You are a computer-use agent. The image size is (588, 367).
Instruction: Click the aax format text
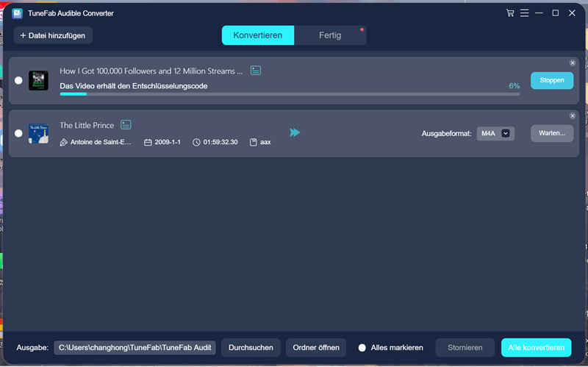click(265, 142)
